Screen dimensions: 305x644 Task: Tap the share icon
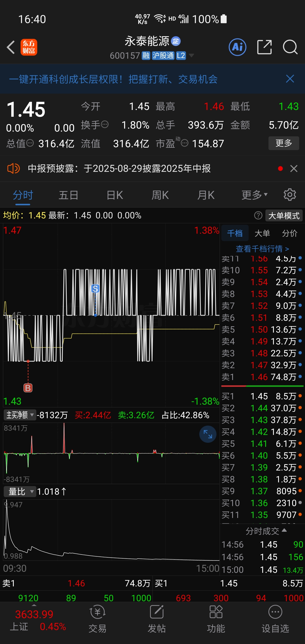tap(264, 47)
